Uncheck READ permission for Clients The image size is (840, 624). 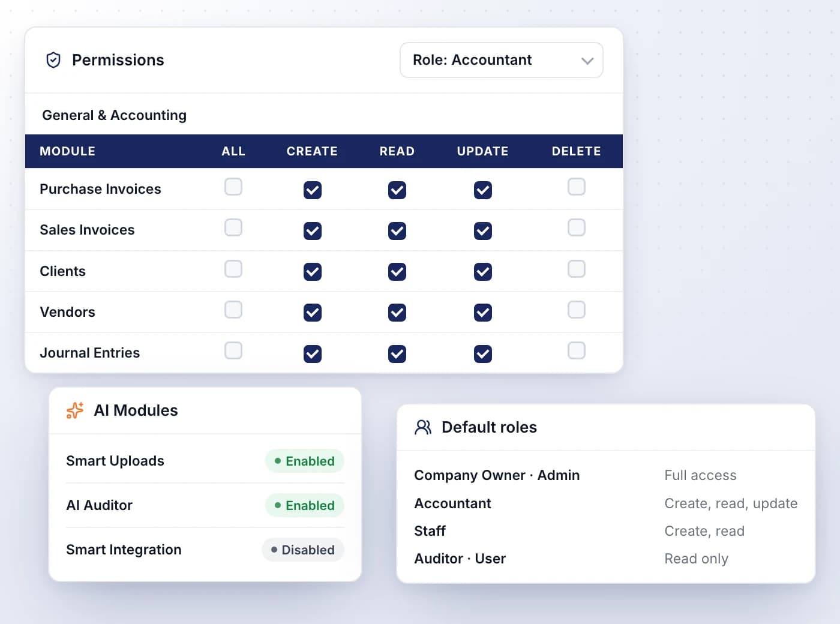point(397,272)
